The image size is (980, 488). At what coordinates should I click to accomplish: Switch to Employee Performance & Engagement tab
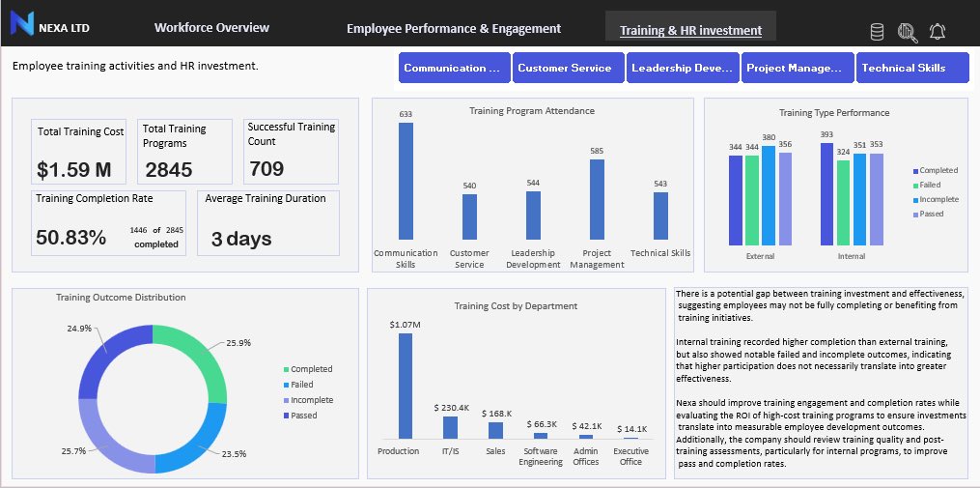(x=454, y=28)
